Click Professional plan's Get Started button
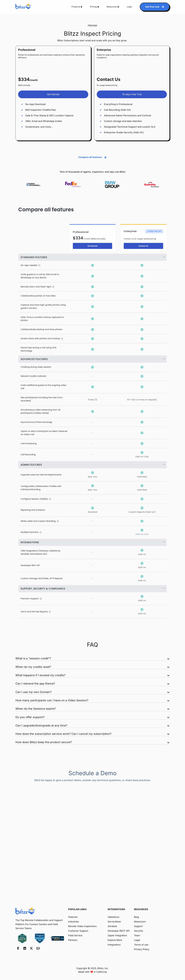Screen dimensions: 185x980 [53, 94]
